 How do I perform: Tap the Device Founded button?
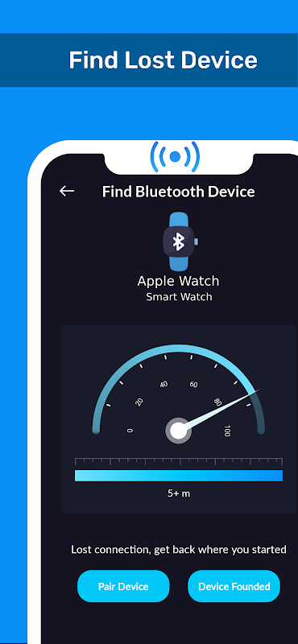[234, 586]
